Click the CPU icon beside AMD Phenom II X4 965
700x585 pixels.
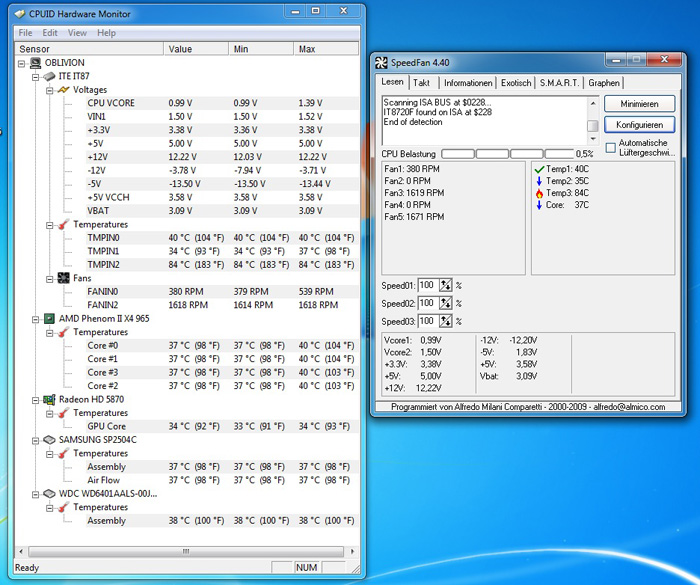[x=49, y=319]
